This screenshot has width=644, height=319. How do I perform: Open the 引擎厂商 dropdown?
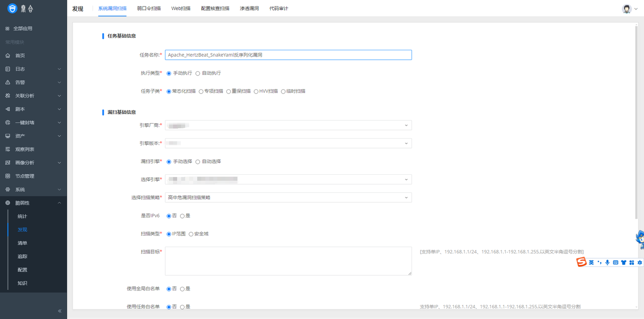(x=288, y=125)
